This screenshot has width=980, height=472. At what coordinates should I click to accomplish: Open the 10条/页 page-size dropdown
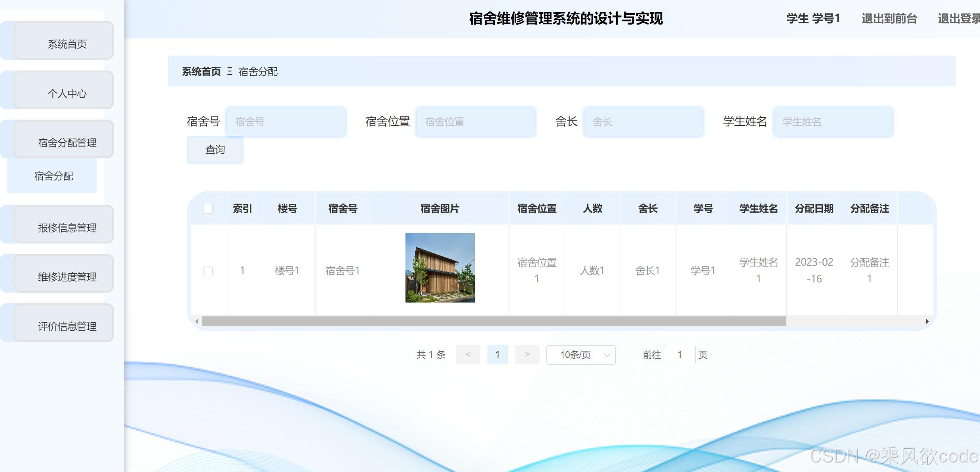[580, 355]
